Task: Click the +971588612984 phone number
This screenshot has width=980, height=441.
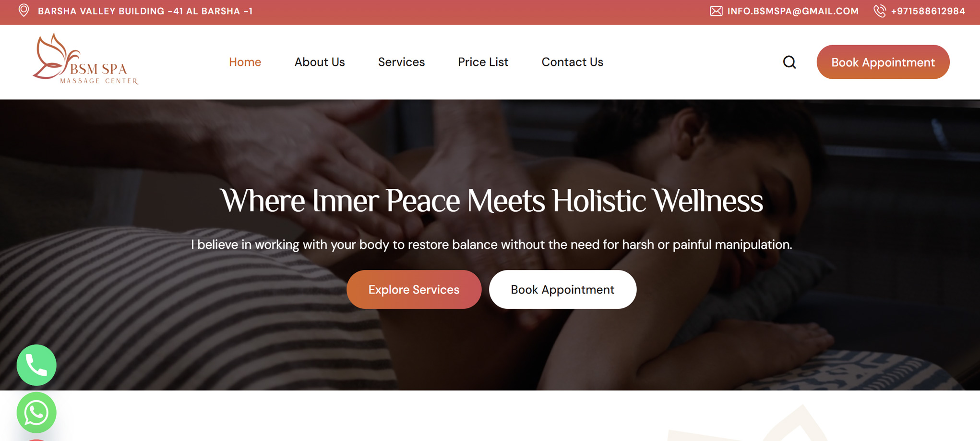Action: coord(928,11)
